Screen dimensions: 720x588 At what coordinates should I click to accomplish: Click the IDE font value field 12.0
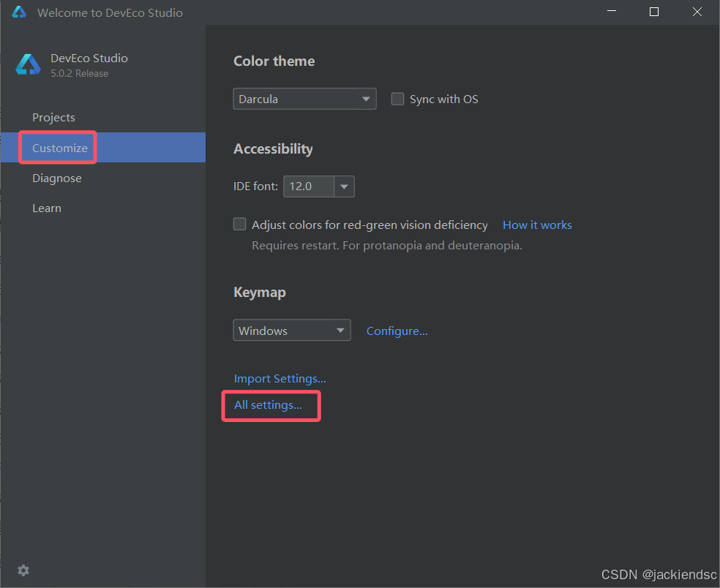[309, 186]
